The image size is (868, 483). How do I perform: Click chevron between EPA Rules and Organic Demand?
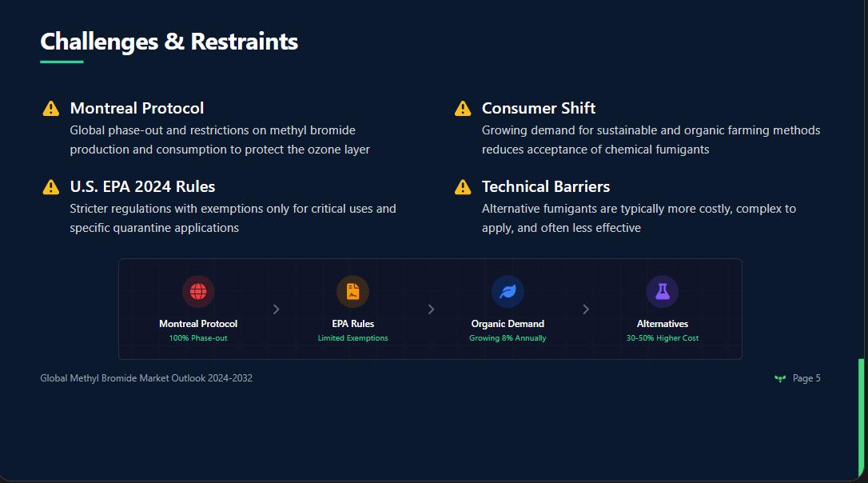pyautogui.click(x=431, y=309)
